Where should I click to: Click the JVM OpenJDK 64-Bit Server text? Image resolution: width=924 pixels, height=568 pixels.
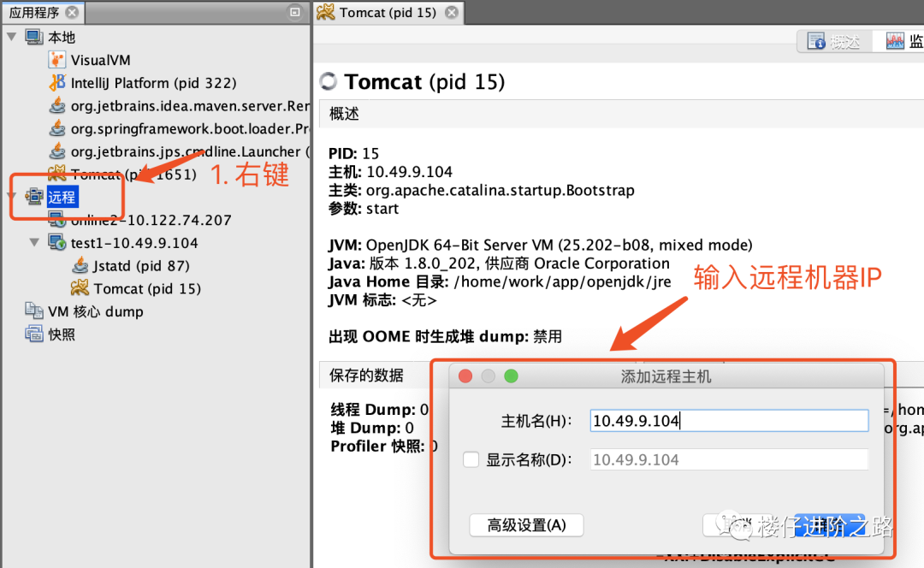tap(541, 245)
